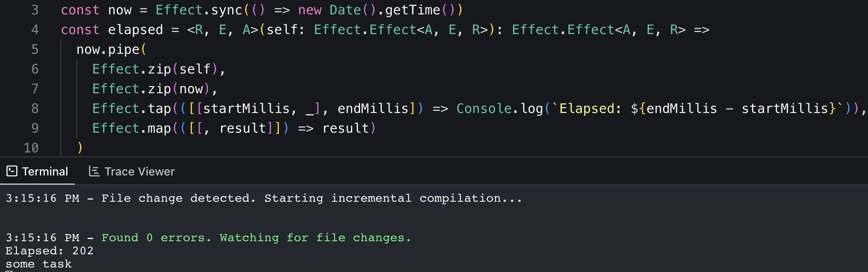
Task: Click 'Found 0 errors' terminal message
Action: pos(156,238)
